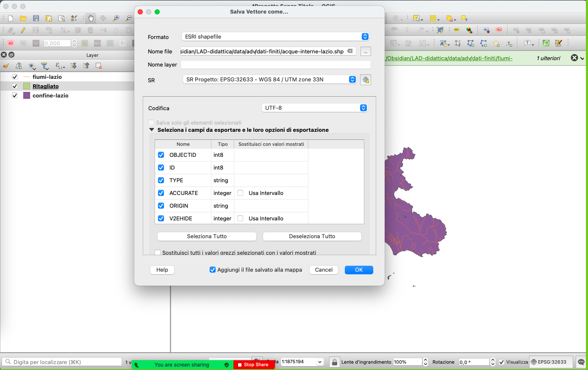Uncheck the OBJECTID field checkbox
The image size is (588, 370).
(161, 155)
